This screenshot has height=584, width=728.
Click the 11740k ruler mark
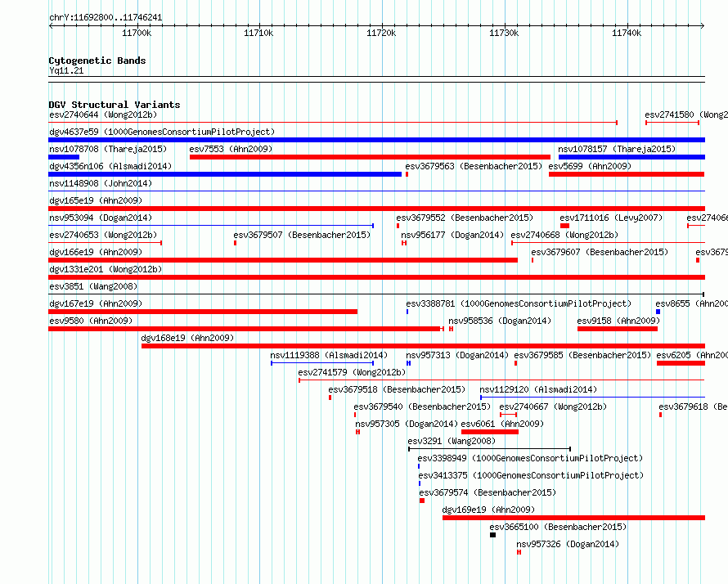(627, 33)
